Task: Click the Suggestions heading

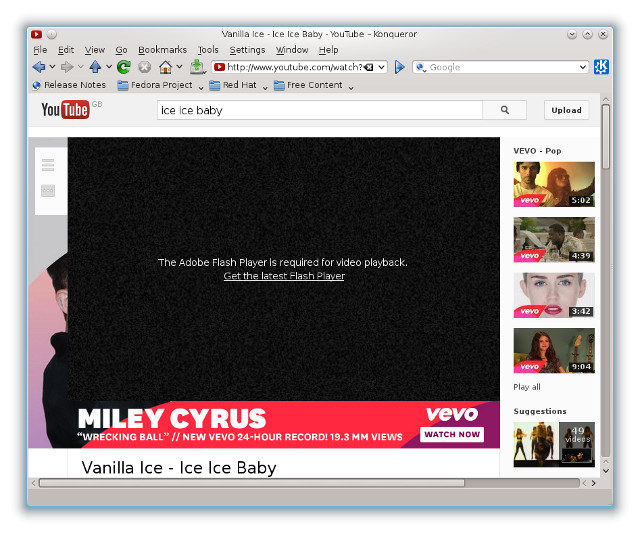Action: click(540, 411)
